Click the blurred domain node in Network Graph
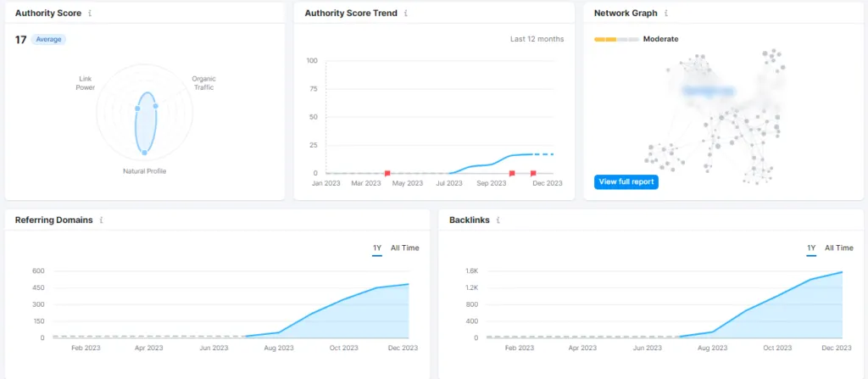The width and height of the screenshot is (868, 379). (708, 91)
